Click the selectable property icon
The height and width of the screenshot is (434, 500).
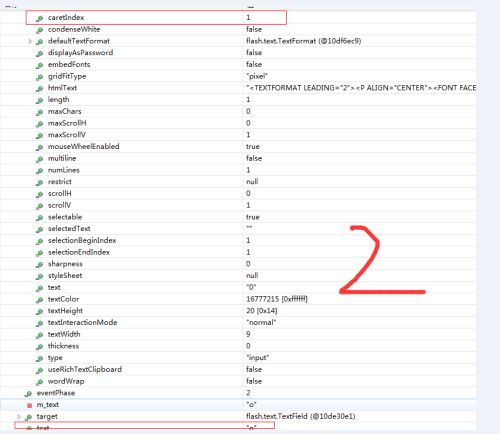tap(40, 218)
